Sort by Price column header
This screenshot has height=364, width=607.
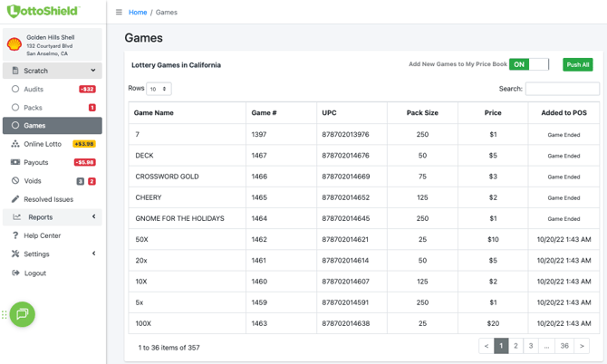click(493, 113)
